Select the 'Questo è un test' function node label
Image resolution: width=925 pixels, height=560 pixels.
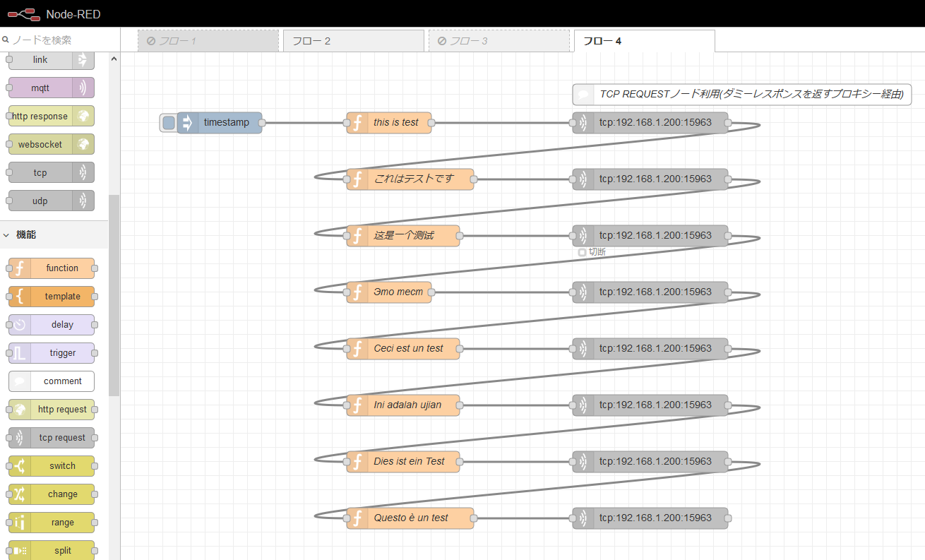411,518
